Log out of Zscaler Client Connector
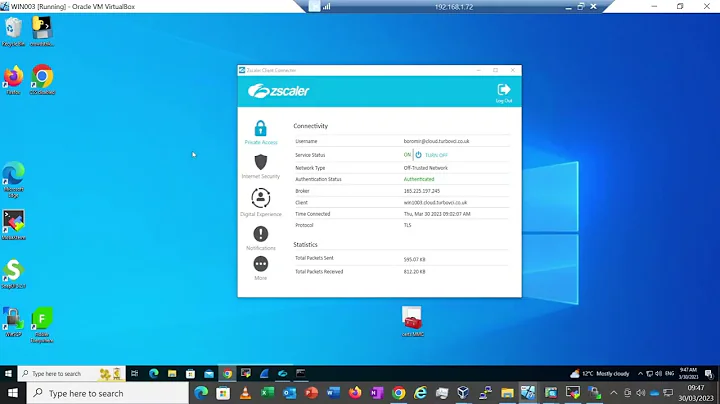The width and height of the screenshot is (720, 404). (504, 93)
